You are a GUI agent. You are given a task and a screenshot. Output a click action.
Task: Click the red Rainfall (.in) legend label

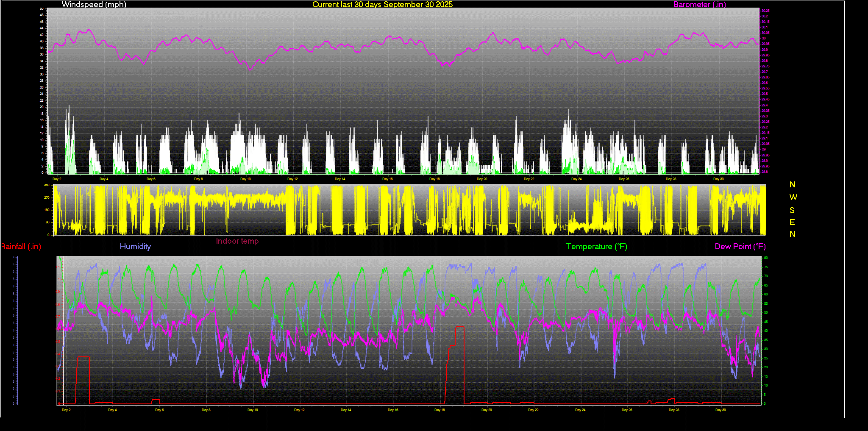21,247
